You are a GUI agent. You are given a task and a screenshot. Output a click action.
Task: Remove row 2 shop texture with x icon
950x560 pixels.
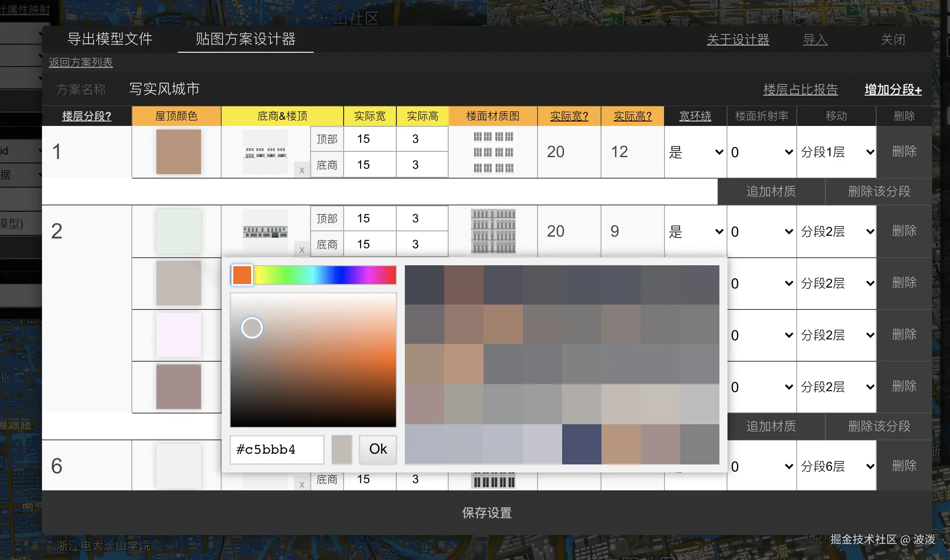pyautogui.click(x=302, y=250)
